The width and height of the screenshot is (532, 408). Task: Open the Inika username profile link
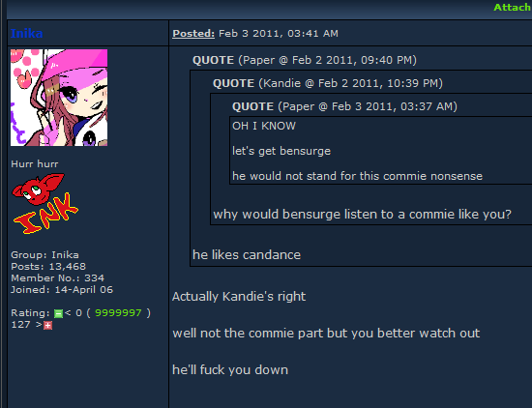[26, 33]
